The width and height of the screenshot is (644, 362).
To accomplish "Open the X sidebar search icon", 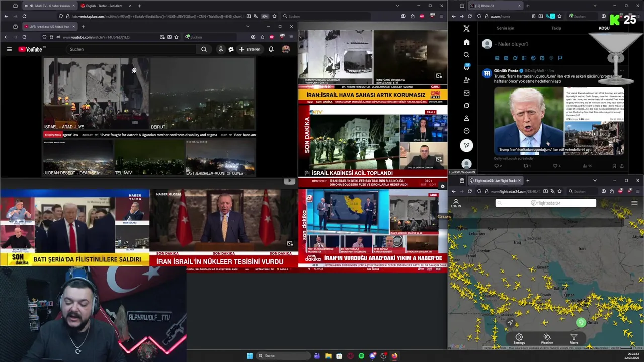I will (466, 55).
